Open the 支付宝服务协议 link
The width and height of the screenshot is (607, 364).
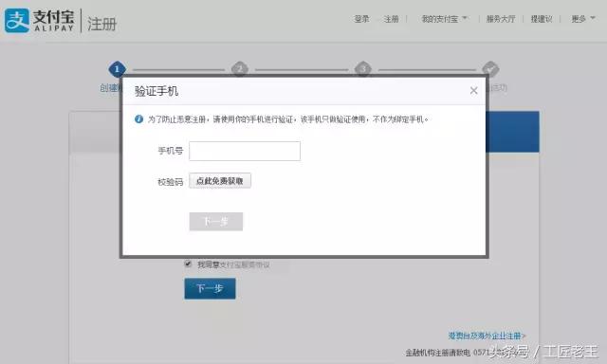(x=245, y=264)
